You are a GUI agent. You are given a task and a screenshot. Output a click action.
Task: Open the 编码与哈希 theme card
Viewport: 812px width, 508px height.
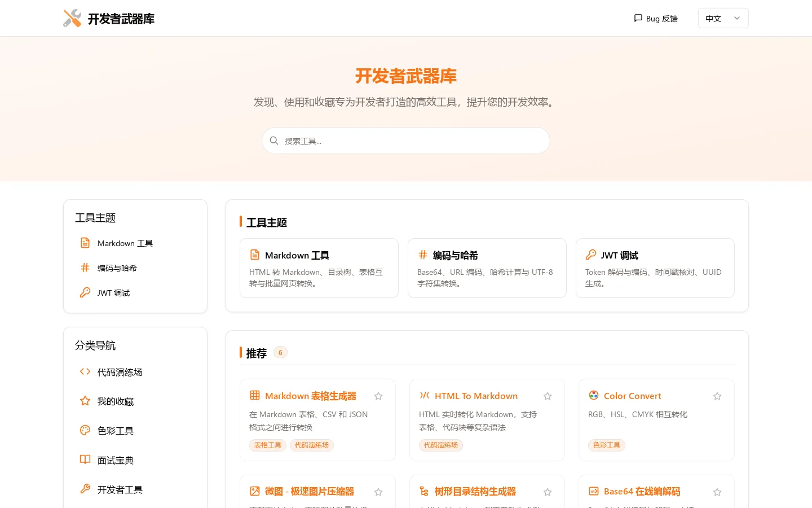pos(487,268)
